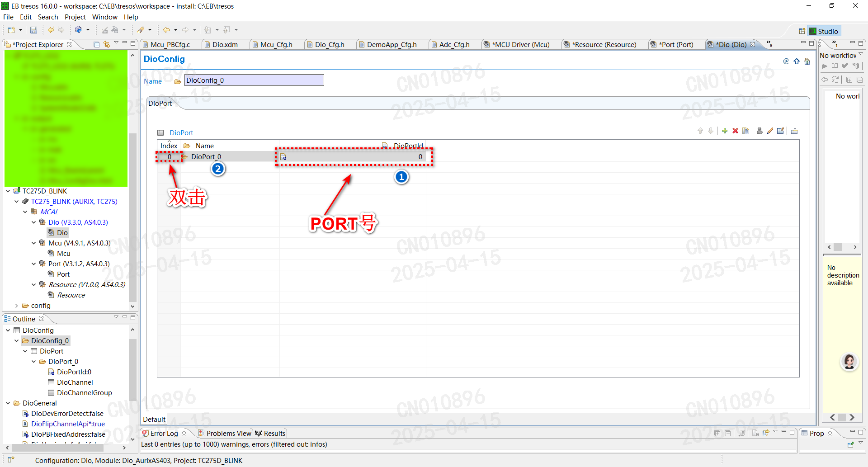Select Mcu item in project tree
Viewport: 868px width, 467px height.
tap(64, 254)
